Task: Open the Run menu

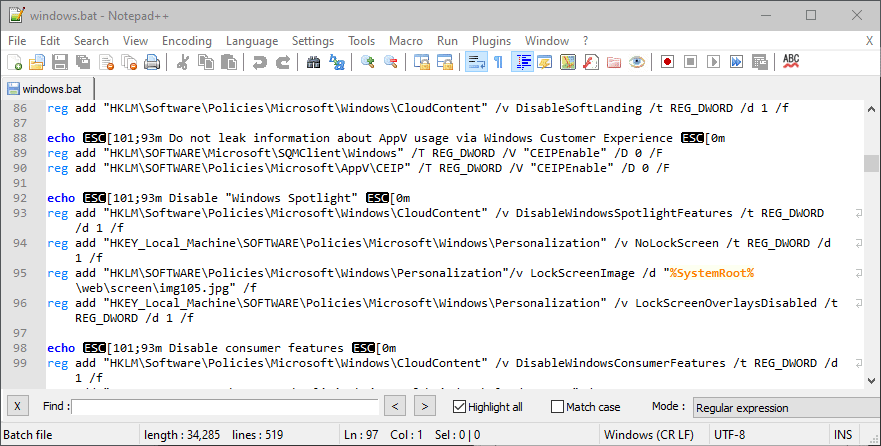Action: coord(447,41)
